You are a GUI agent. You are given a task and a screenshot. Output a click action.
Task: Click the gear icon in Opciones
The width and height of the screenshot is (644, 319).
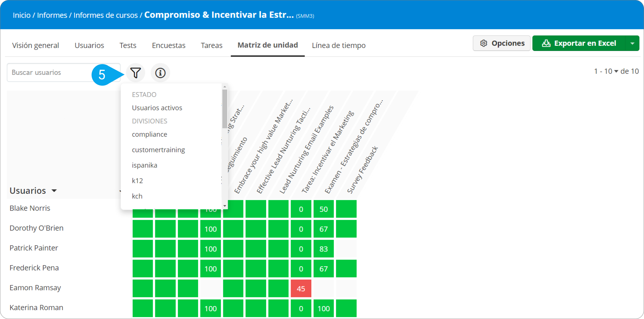(484, 43)
